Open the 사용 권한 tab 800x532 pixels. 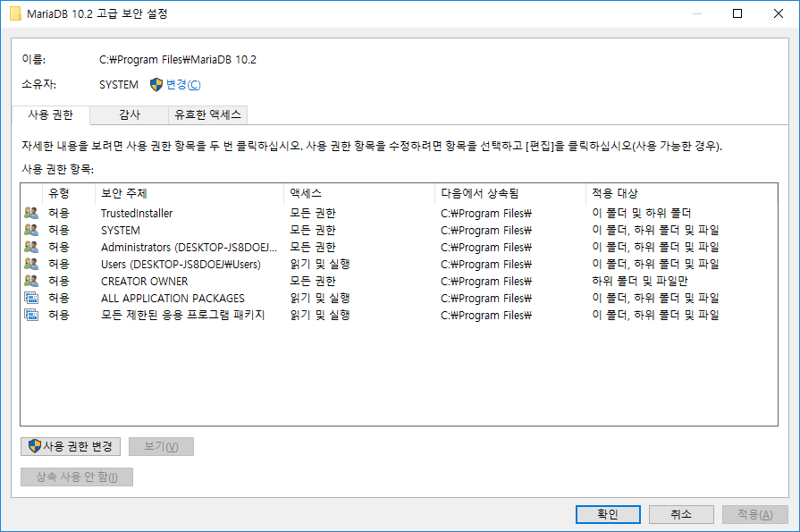click(51, 114)
